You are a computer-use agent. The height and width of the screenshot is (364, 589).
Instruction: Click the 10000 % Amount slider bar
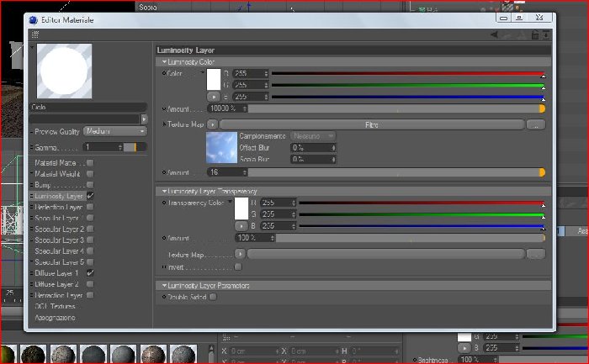coord(396,108)
